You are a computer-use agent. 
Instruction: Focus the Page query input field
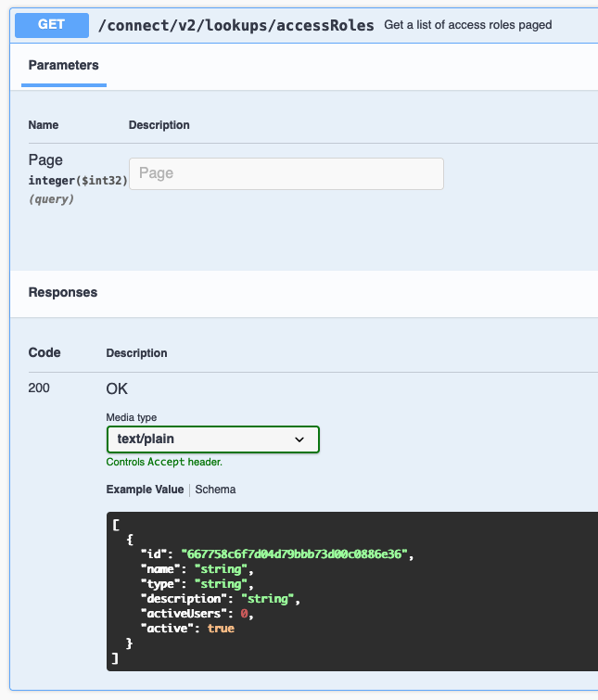tap(286, 173)
